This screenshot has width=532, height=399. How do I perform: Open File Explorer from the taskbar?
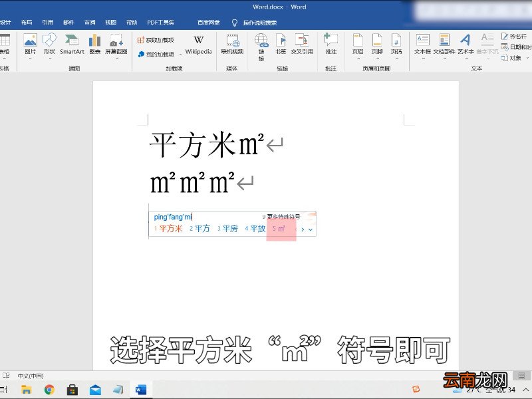tap(26, 389)
